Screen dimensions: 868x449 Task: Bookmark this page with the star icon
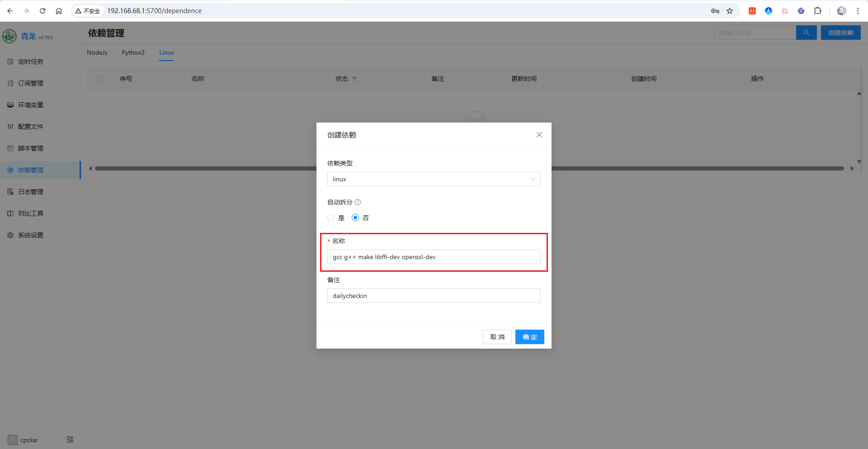click(730, 11)
